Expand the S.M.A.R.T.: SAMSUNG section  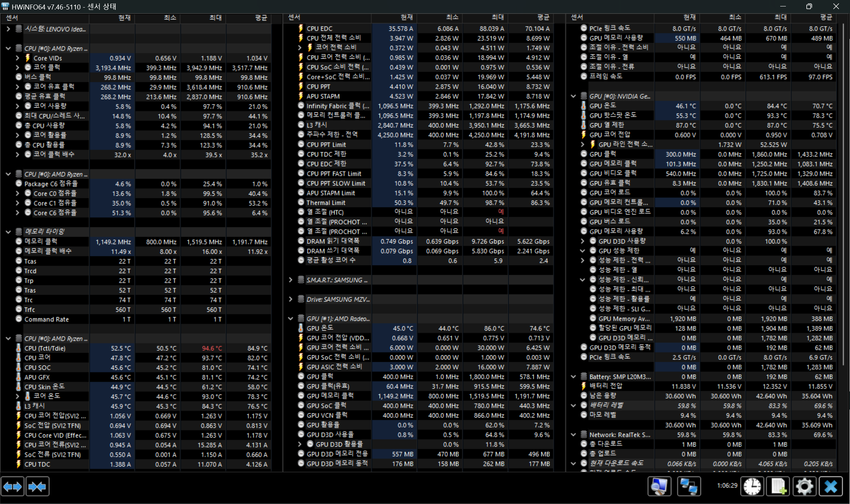tap(291, 280)
